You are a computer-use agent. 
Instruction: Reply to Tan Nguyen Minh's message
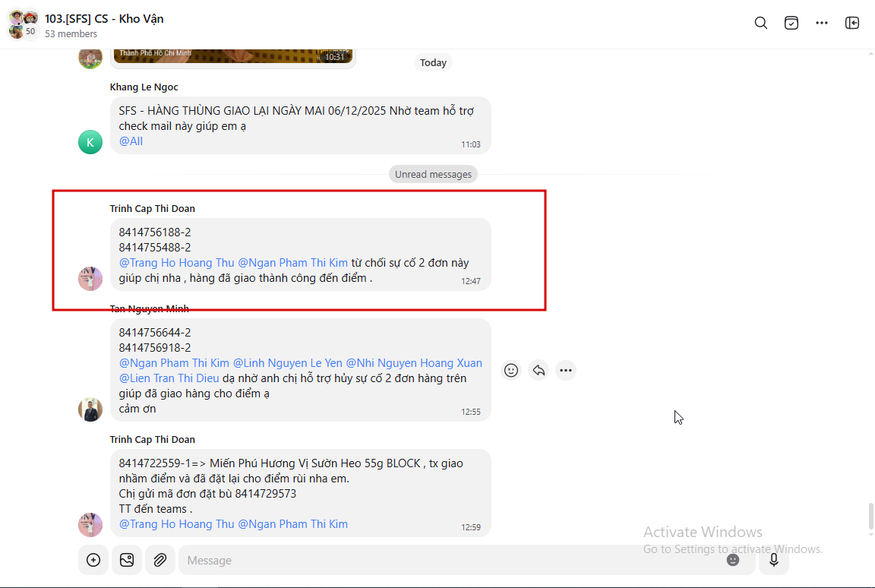pyautogui.click(x=539, y=371)
